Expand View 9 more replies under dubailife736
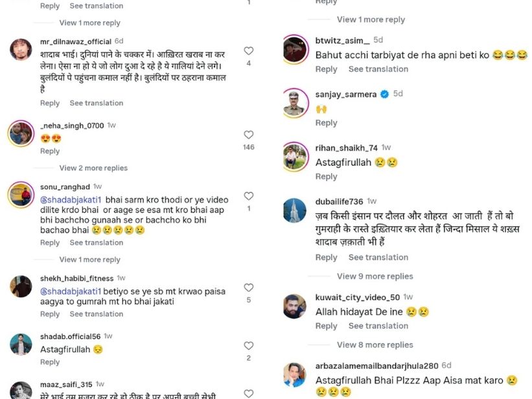Viewport: 532px width, 399px height. pos(375,276)
